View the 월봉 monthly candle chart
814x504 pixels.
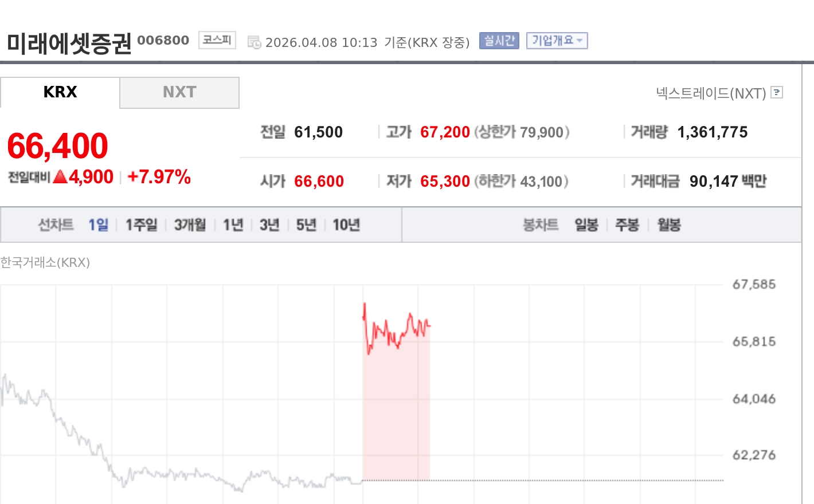(x=668, y=225)
